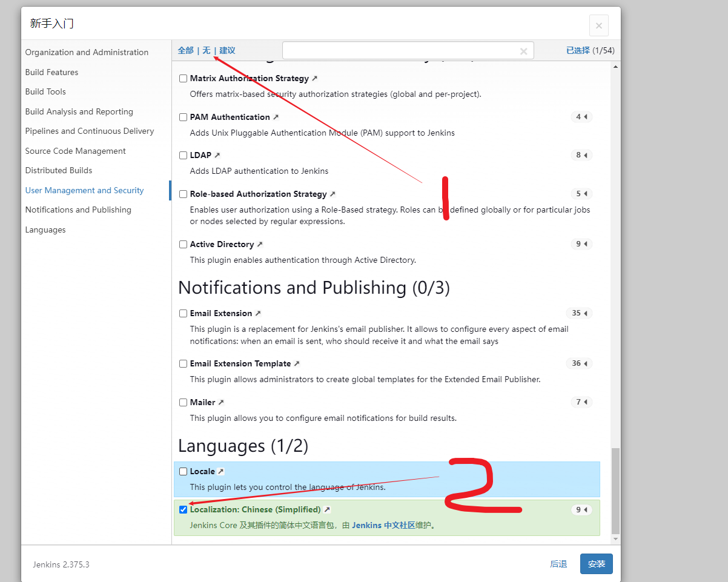Viewport: 728px width, 582px height.
Task: Open external link icon beside Matrix Authorization Strategy
Action: (x=314, y=79)
